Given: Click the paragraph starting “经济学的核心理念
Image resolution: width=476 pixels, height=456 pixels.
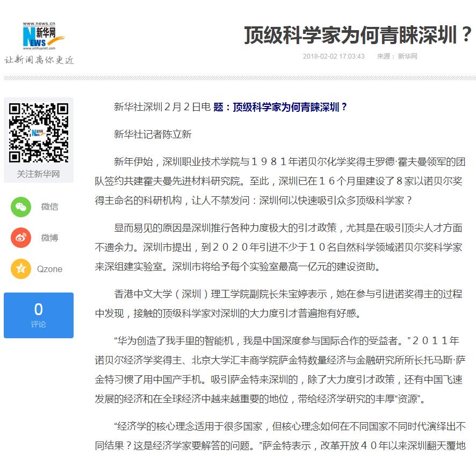Looking at the screenshot, I should pyautogui.click(x=280, y=436).
